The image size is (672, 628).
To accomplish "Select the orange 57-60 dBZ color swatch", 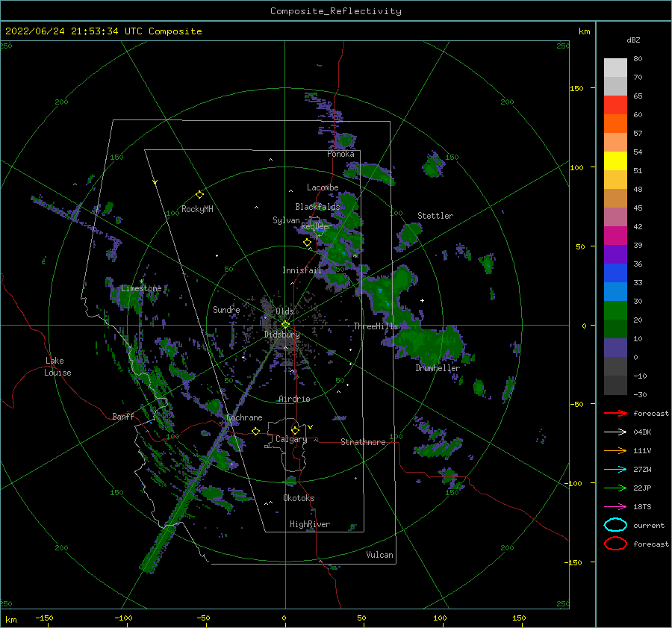I will coord(615,124).
